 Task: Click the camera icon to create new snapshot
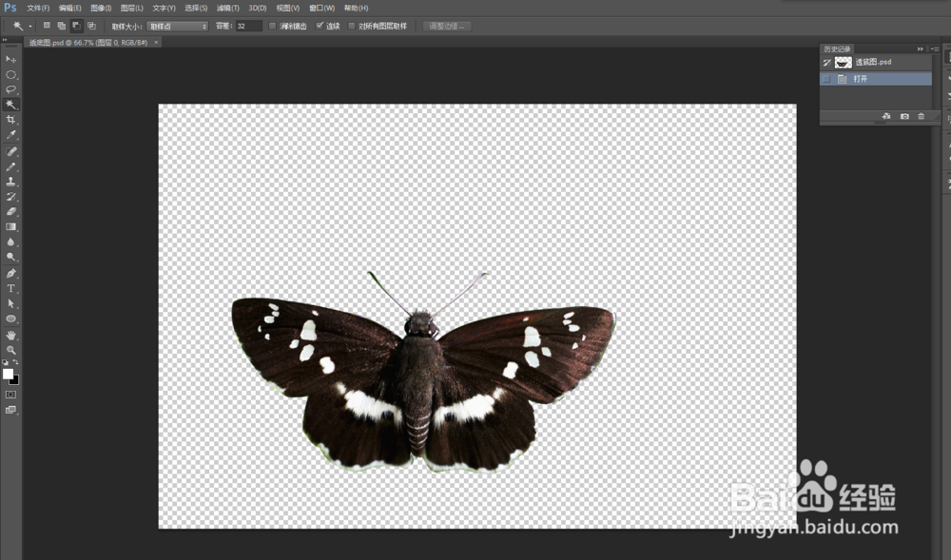[x=904, y=116]
